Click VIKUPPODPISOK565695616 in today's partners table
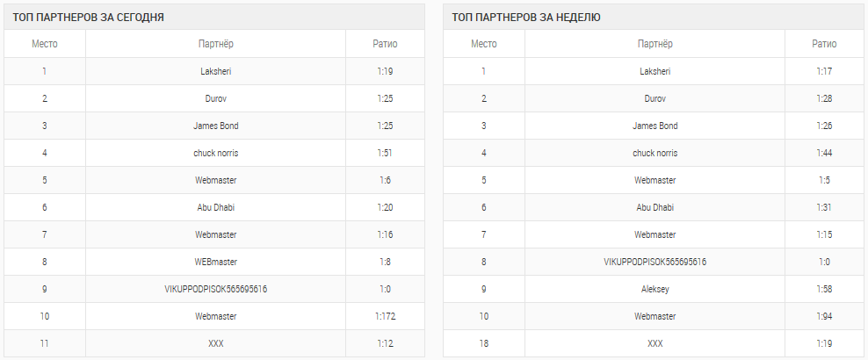This screenshot has height=360, width=868. (215, 289)
